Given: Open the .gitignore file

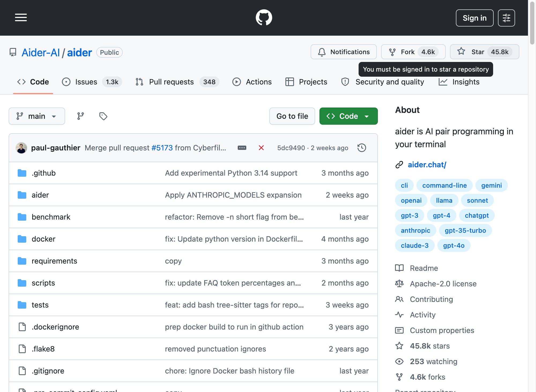Looking at the screenshot, I should click(48, 371).
